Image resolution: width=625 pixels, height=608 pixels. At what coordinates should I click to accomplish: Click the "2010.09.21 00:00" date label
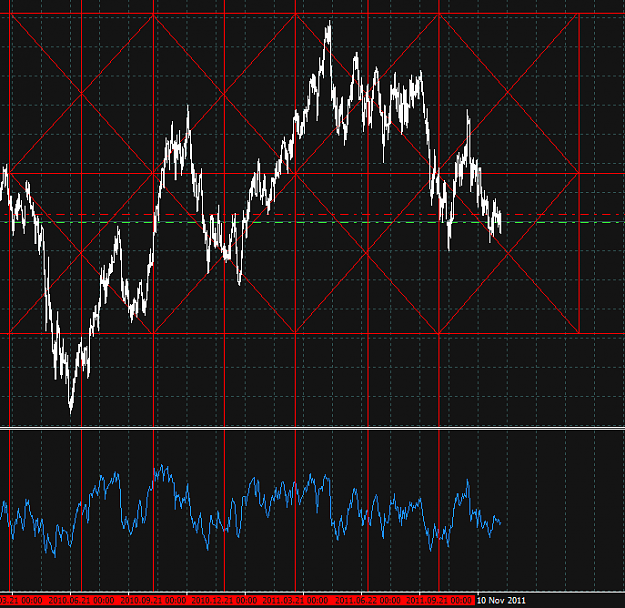click(x=153, y=600)
